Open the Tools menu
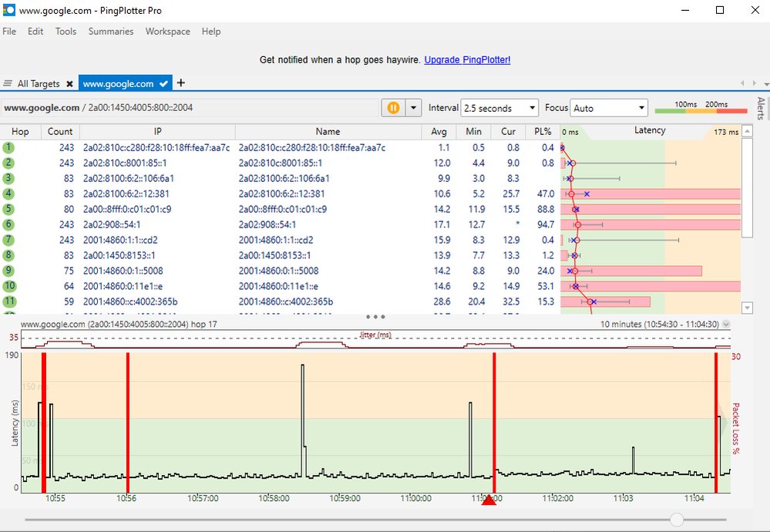The height and width of the screenshot is (532, 770). pos(66,32)
